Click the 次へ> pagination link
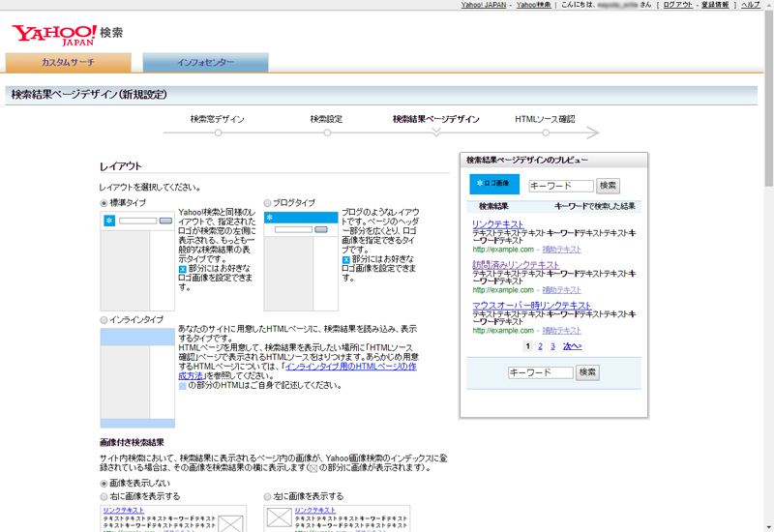Screen dimensions: 774x532 pos(573,346)
